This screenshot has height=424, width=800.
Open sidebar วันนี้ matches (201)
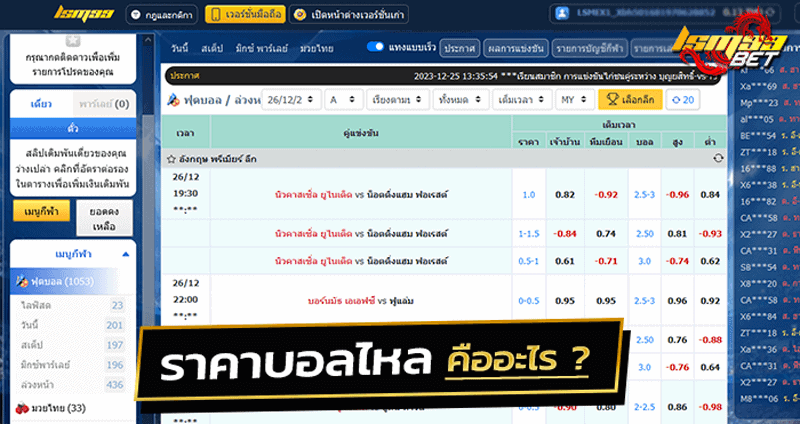(x=72, y=325)
